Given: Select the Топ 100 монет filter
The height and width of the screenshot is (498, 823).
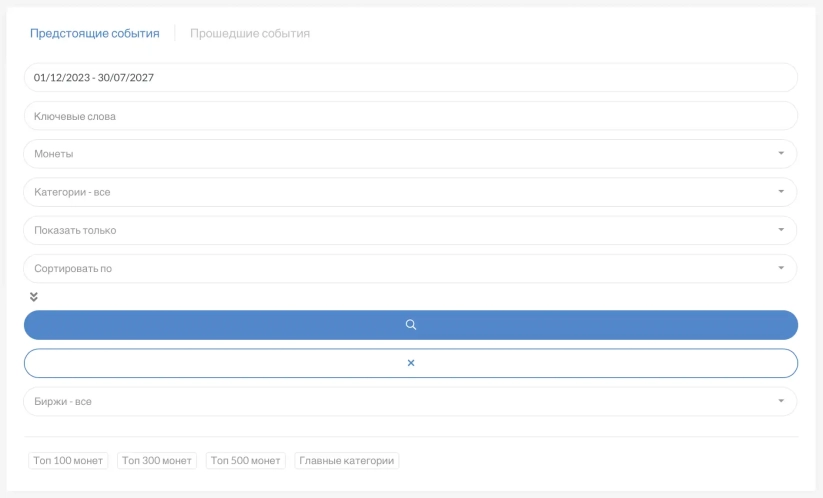Looking at the screenshot, I should 68,461.
